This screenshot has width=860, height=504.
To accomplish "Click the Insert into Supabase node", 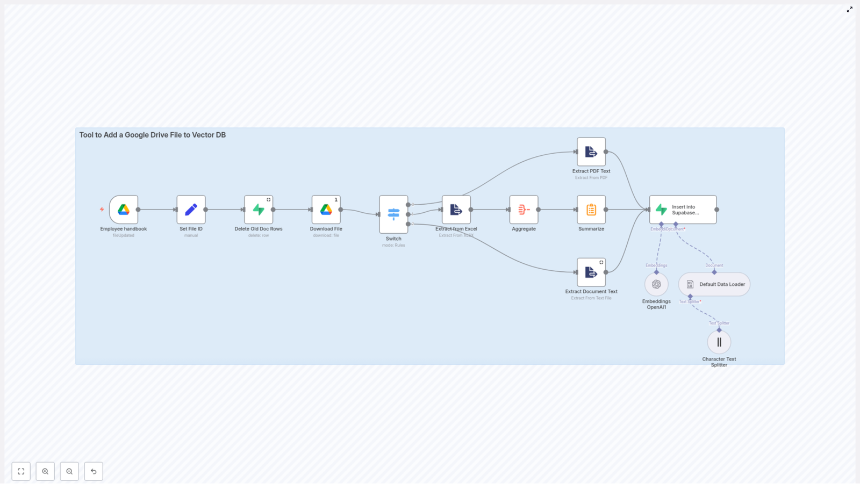I will coord(682,209).
